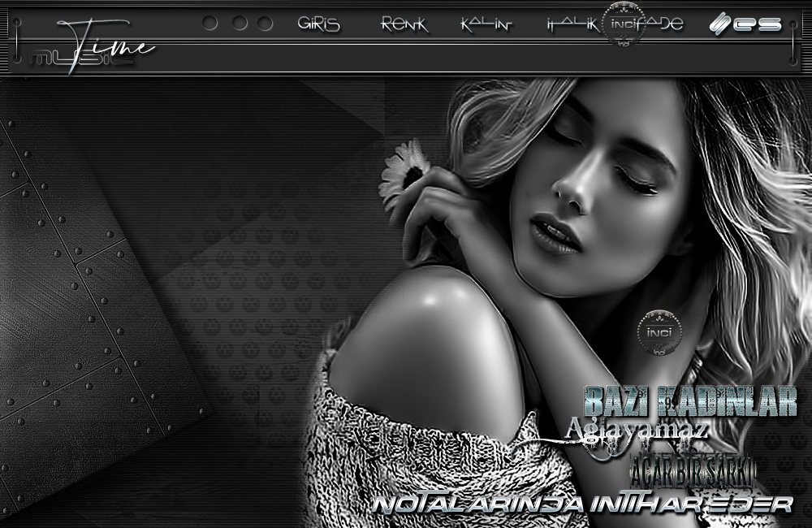
Task: Click the GiRiS login button
Action: point(318,24)
